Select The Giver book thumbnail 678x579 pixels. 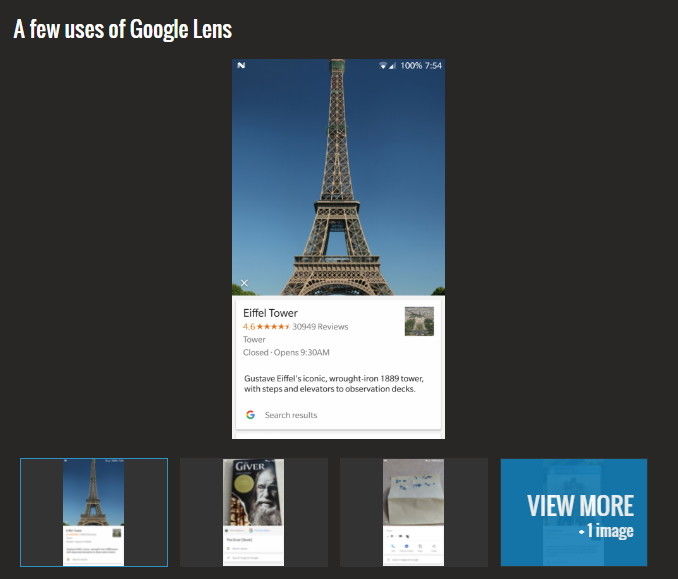254,512
